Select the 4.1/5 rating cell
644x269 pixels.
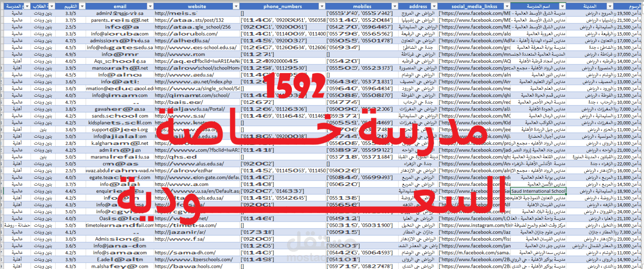[71, 232]
